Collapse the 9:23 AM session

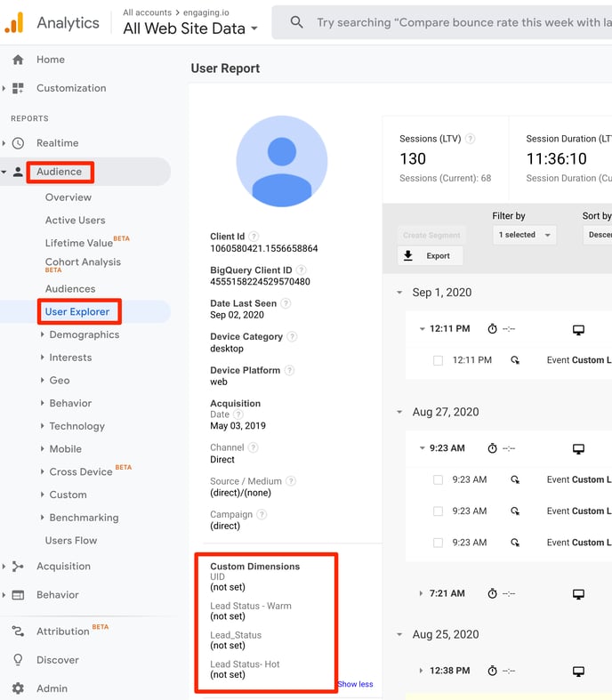pyautogui.click(x=422, y=448)
